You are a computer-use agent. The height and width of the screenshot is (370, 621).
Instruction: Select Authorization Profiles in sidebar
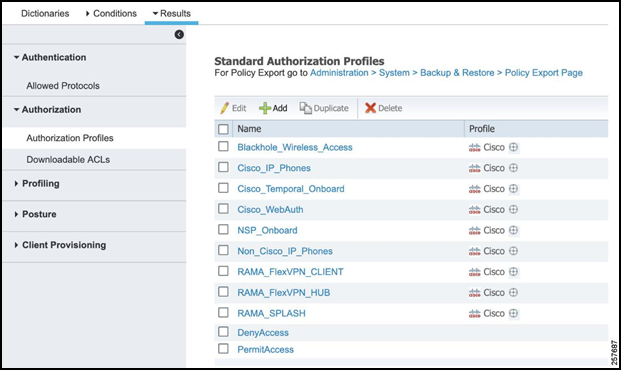pyautogui.click(x=70, y=138)
